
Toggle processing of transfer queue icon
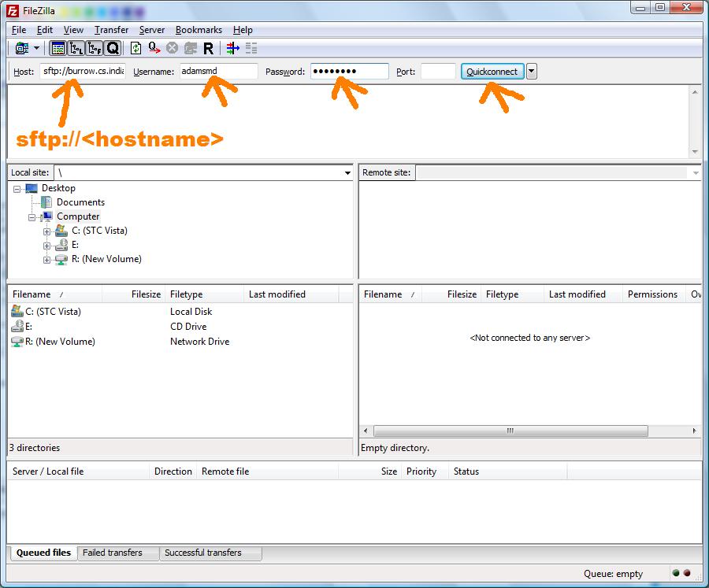154,48
